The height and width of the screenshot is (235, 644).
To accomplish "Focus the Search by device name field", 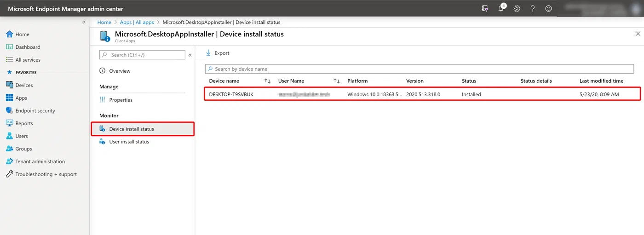I will [420, 69].
